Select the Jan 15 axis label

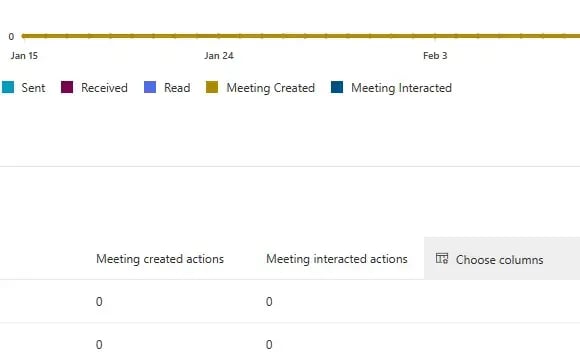tap(24, 56)
